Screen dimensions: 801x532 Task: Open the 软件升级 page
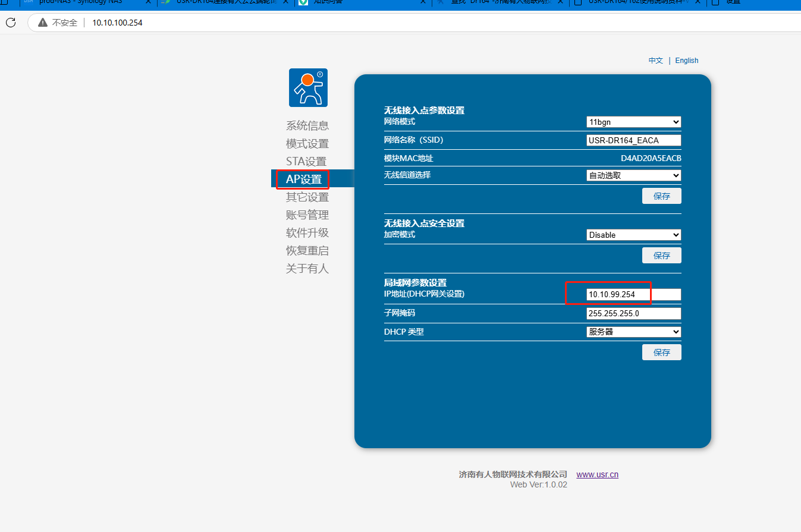(x=307, y=232)
